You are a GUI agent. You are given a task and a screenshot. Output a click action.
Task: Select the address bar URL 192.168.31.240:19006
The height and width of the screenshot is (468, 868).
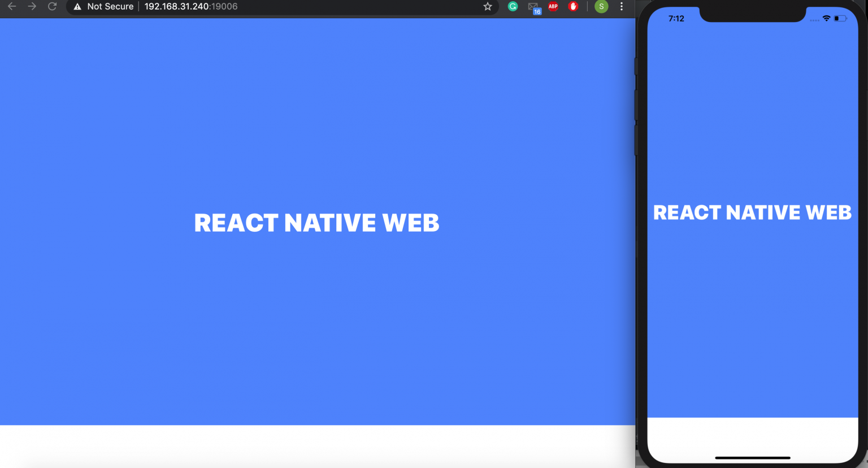190,6
